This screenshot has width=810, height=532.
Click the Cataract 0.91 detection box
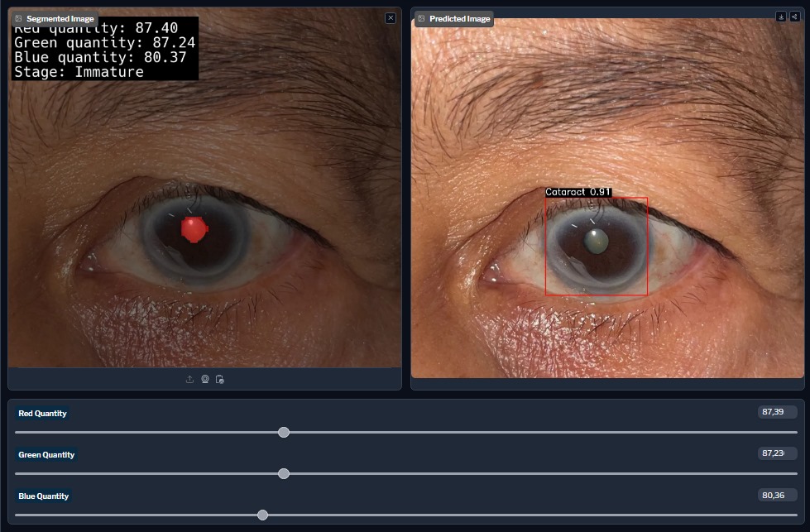point(597,246)
